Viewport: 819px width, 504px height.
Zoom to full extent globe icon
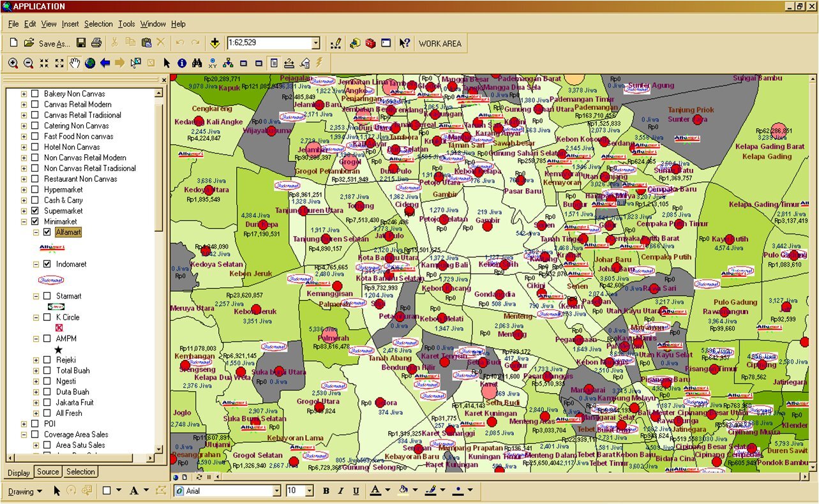coord(90,63)
